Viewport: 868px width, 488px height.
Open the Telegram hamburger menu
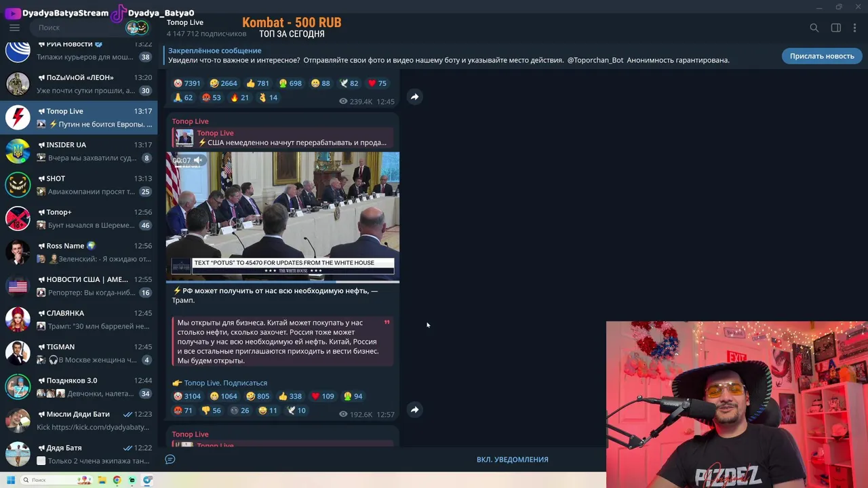click(x=14, y=28)
